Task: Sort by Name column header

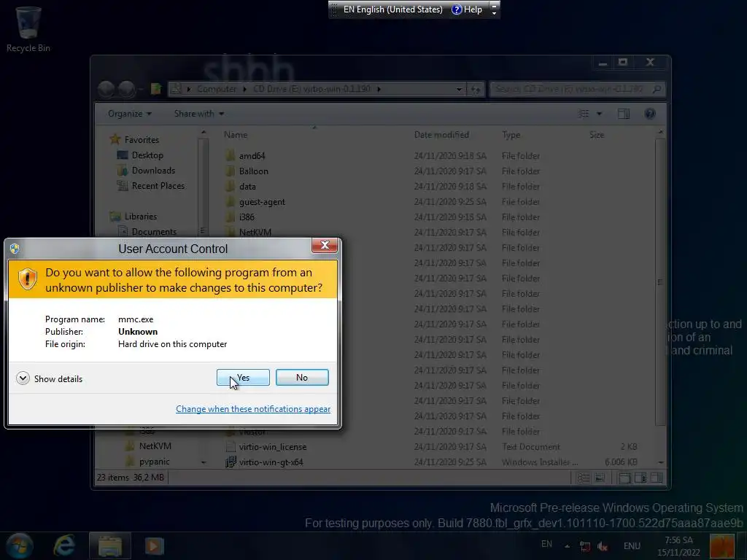Action: [x=236, y=135]
